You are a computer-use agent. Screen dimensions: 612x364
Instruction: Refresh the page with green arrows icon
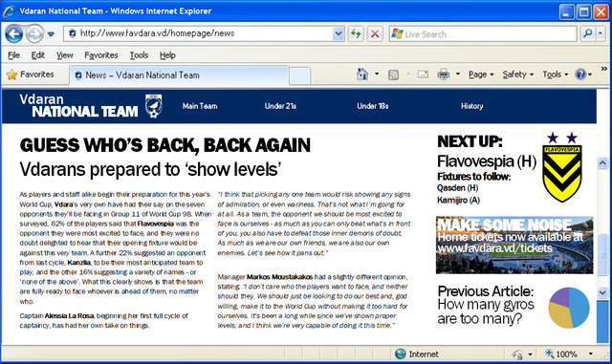(356, 34)
